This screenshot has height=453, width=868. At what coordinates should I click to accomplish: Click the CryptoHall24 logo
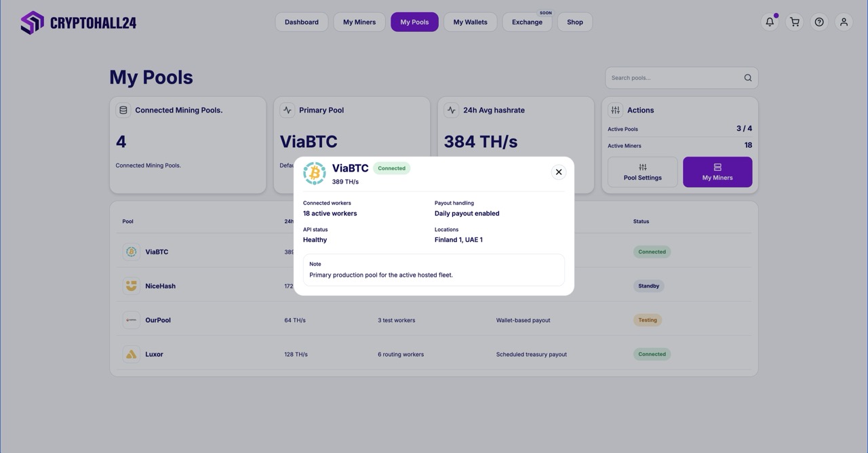point(77,22)
